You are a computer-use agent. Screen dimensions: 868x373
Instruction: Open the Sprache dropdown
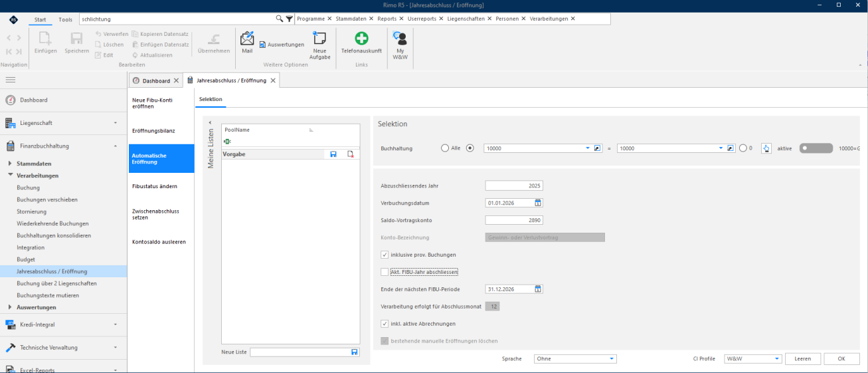pos(612,359)
